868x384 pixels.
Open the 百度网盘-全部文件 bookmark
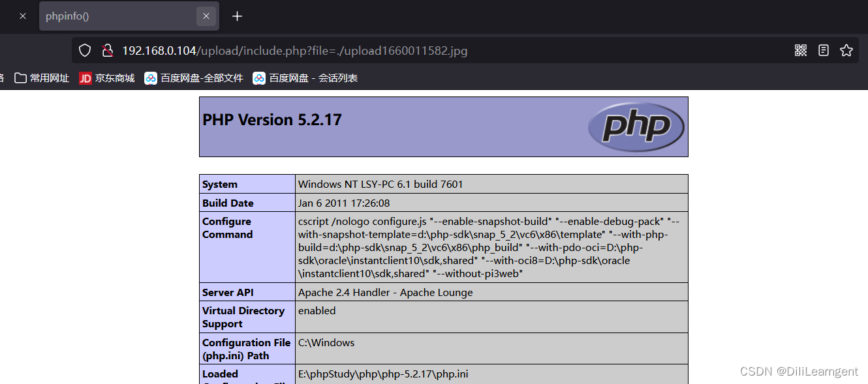194,78
